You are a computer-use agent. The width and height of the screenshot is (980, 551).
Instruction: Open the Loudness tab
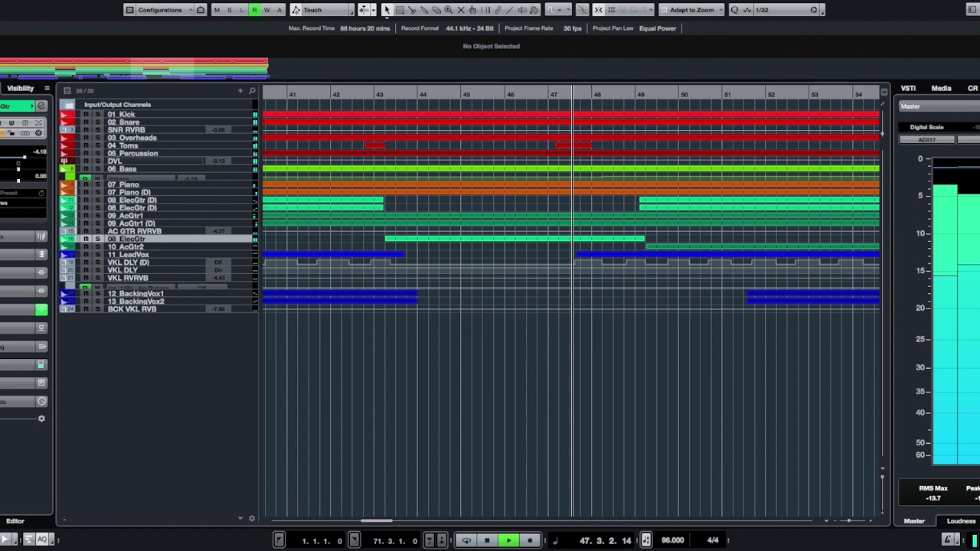coord(961,521)
